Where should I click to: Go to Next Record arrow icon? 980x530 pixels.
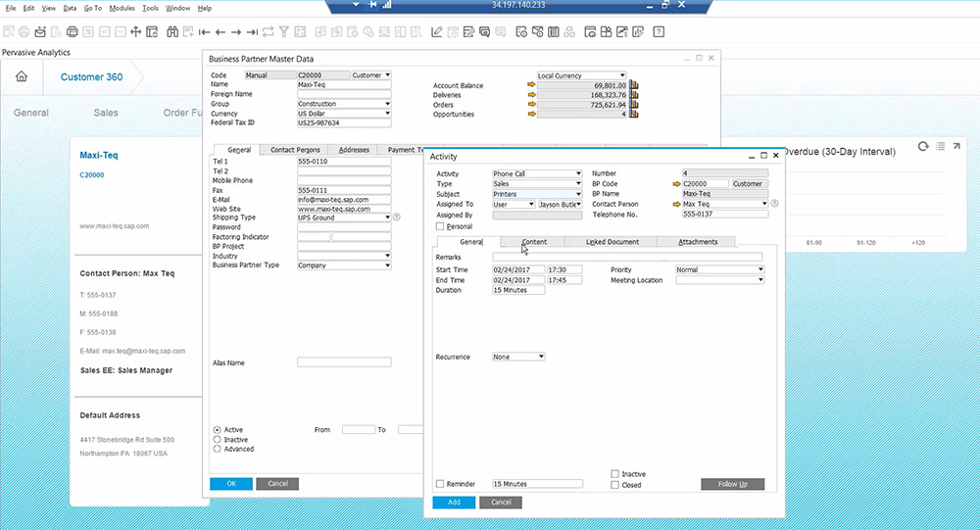(236, 32)
